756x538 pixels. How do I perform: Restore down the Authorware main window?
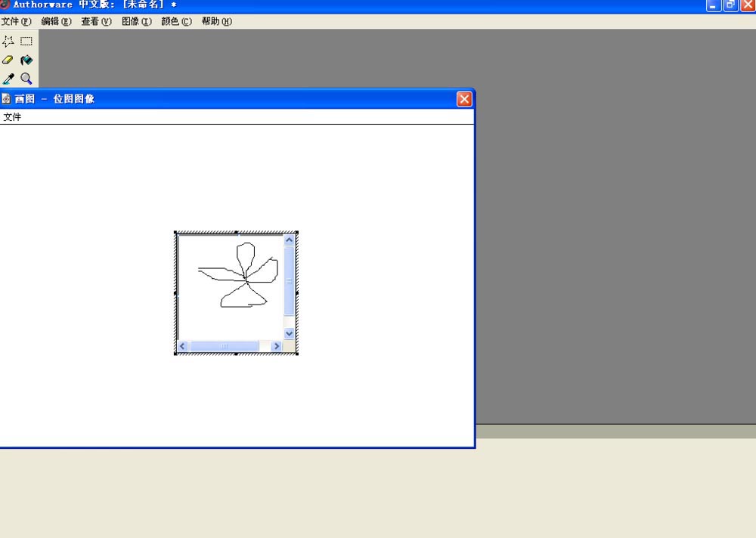(730, 5)
